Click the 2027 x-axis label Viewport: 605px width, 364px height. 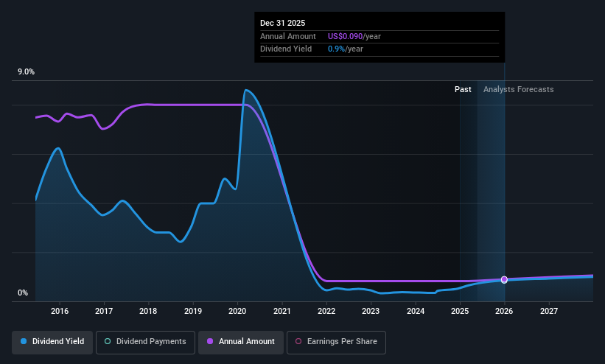[549, 311]
